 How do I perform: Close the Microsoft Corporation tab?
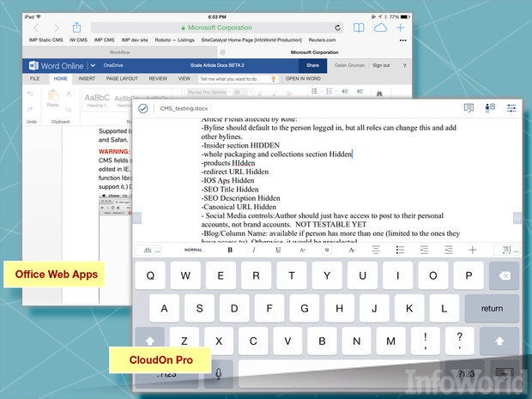pyautogui.click(x=223, y=52)
